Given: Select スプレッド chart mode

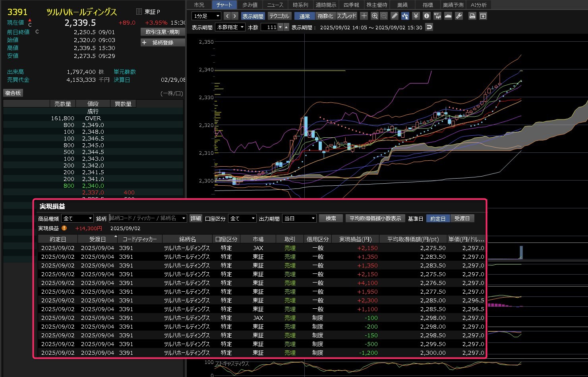Looking at the screenshot, I should tap(347, 16).
